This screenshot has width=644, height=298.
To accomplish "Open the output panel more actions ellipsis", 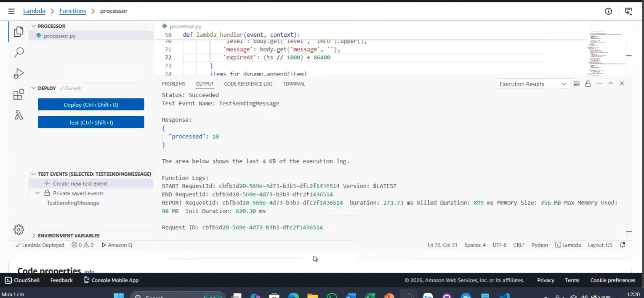I will click(599, 84).
